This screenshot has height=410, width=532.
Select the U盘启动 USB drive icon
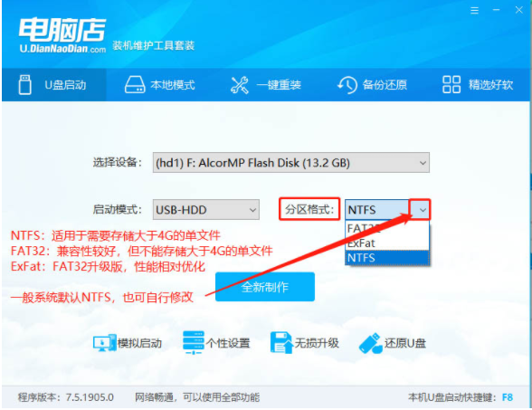(24, 84)
